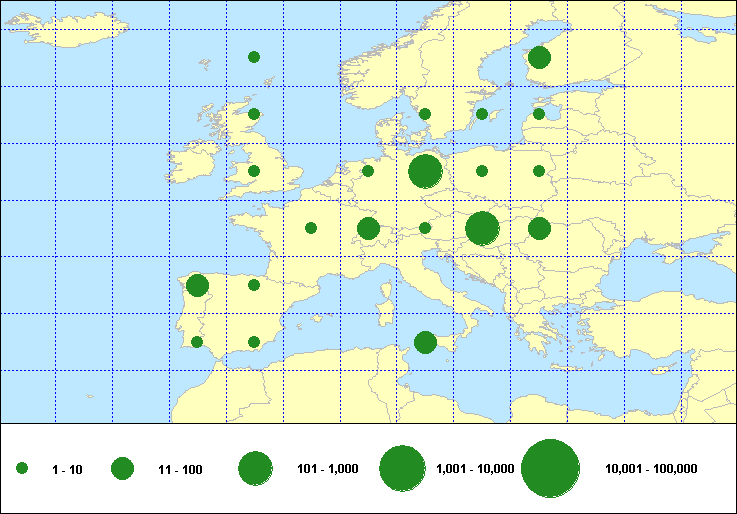This screenshot has width=737, height=514.
Task: Click the 101 - 1,000 legend circle
Action: 256,468
